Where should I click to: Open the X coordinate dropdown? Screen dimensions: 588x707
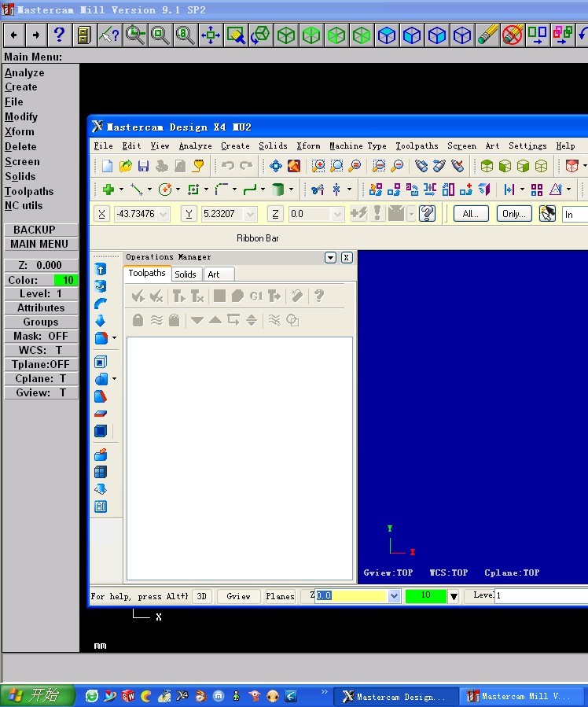pos(164,214)
